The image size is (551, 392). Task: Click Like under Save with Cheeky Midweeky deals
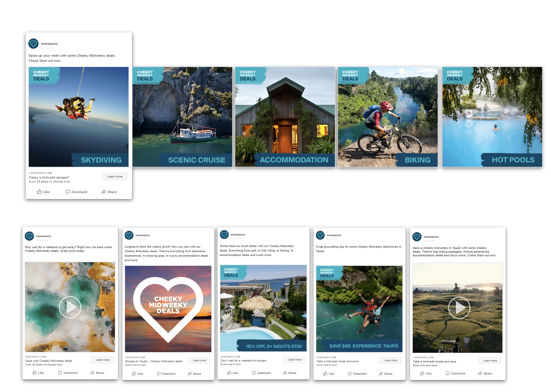[38, 373]
